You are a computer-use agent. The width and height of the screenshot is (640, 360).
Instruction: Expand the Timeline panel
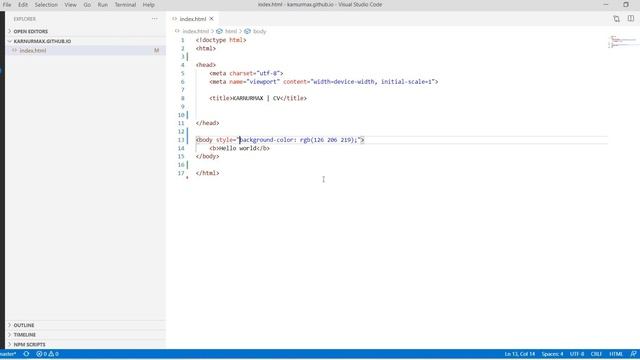tap(86, 335)
